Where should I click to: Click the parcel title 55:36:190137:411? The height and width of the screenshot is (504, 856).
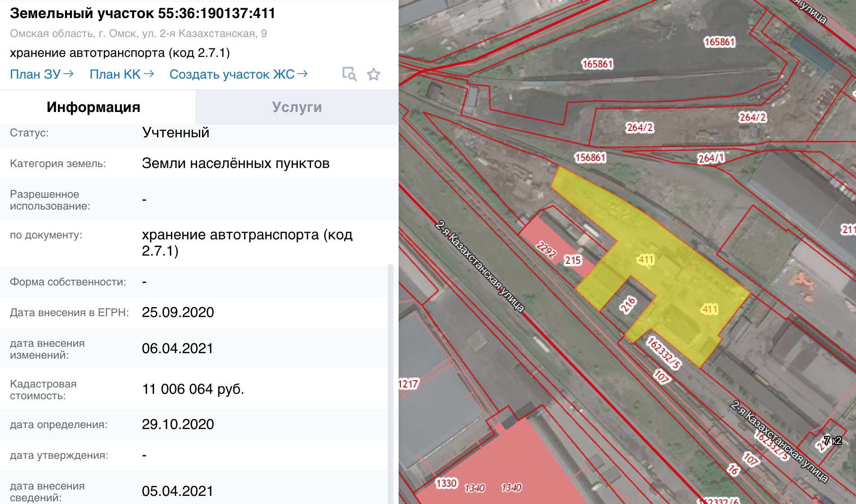pos(142,14)
